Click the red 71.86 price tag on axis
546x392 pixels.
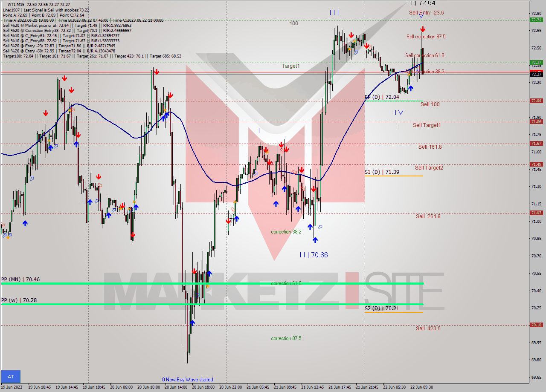pyautogui.click(x=536, y=122)
